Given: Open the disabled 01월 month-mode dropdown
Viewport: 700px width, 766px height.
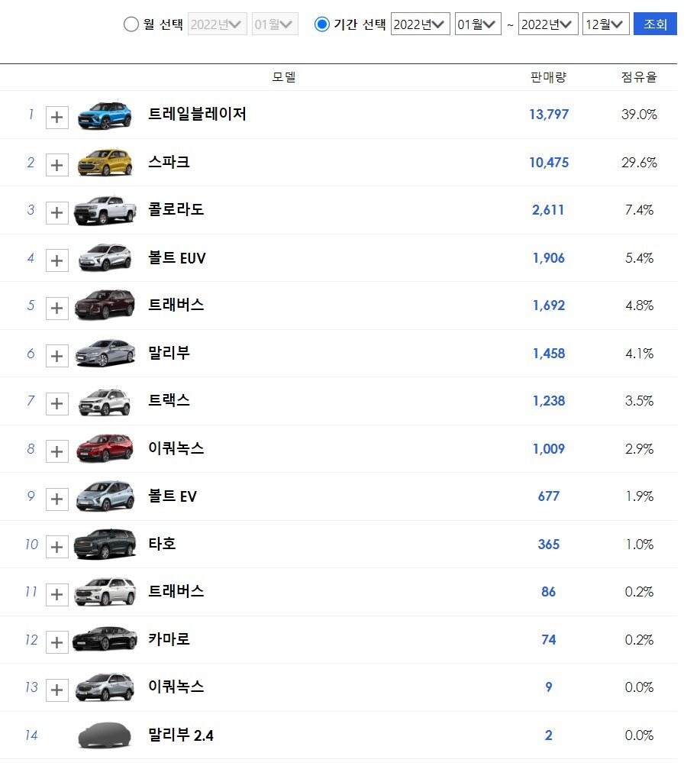Looking at the screenshot, I should pos(275,24).
